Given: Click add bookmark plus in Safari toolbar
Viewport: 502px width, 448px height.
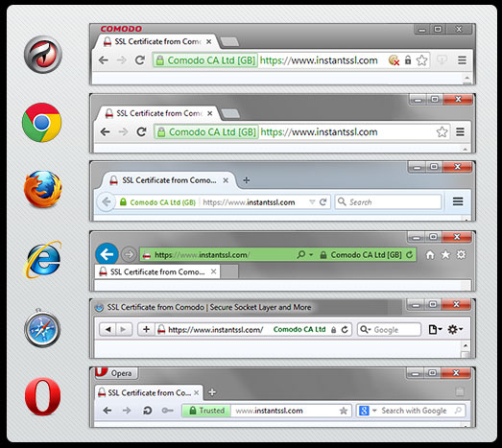Looking at the screenshot, I should point(146,329).
